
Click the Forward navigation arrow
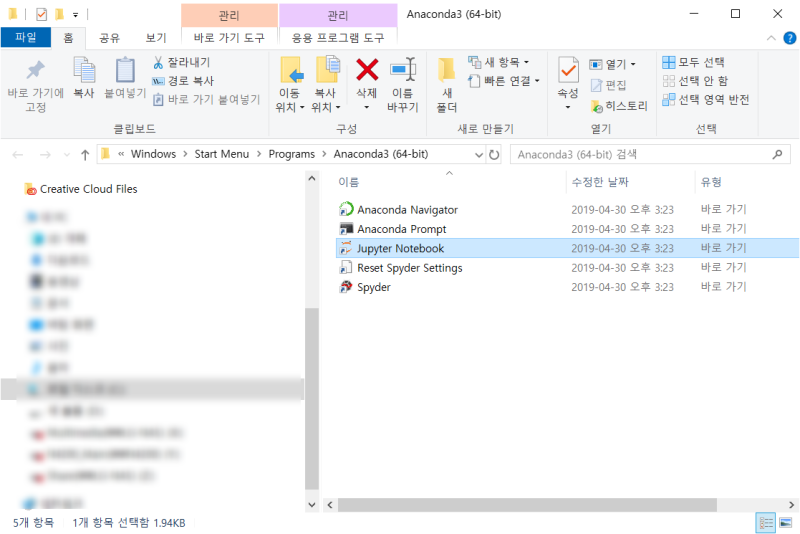[x=45, y=155]
